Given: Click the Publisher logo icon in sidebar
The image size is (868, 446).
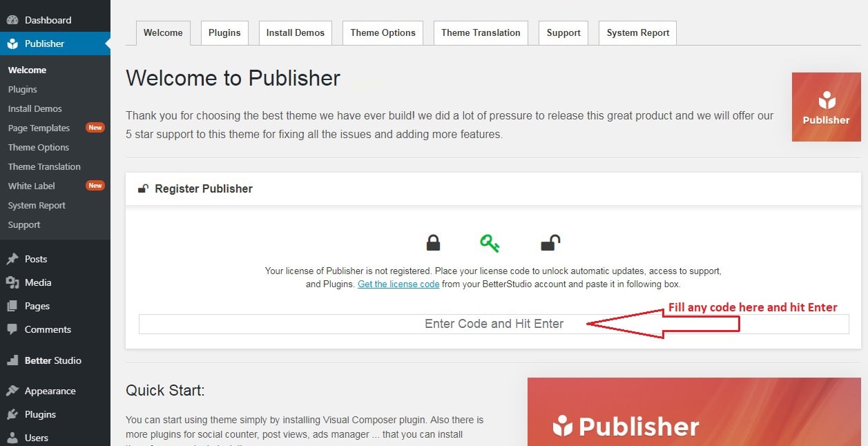Looking at the screenshot, I should tap(12, 43).
